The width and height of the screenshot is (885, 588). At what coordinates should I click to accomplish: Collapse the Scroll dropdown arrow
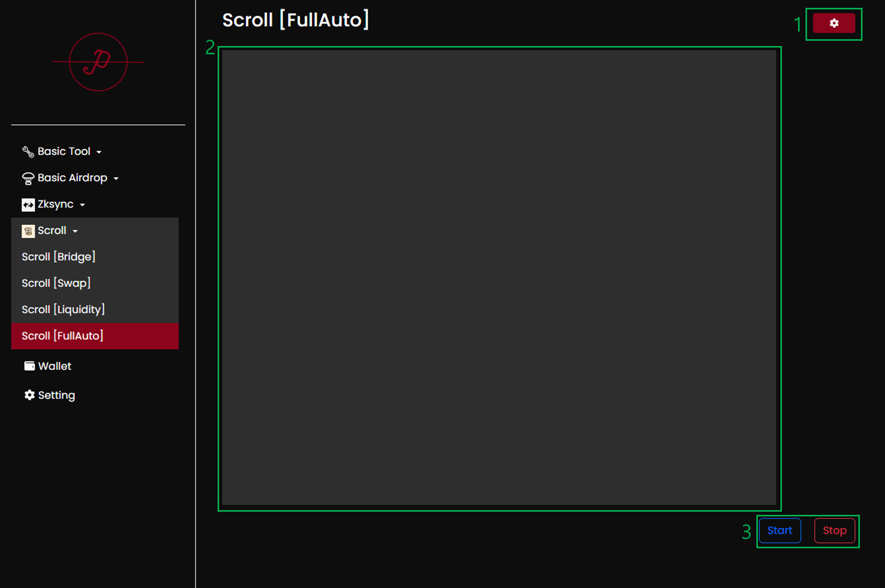coord(75,231)
